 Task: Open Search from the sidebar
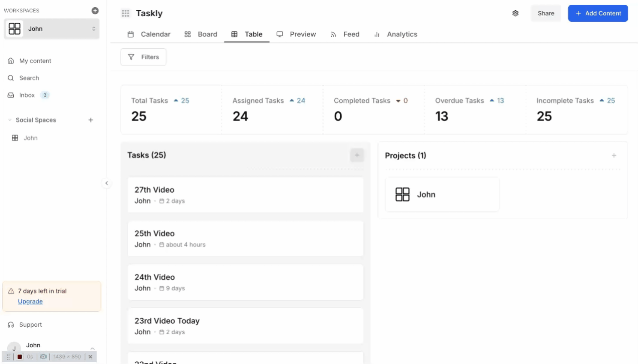[x=11, y=78]
